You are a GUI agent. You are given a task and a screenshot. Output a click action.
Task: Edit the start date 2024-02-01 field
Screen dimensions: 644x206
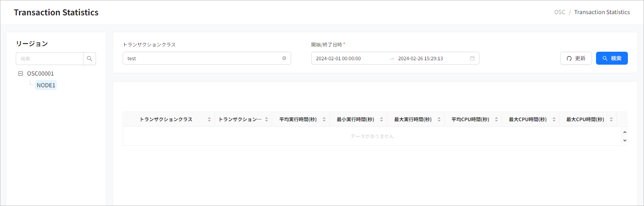[x=347, y=58]
